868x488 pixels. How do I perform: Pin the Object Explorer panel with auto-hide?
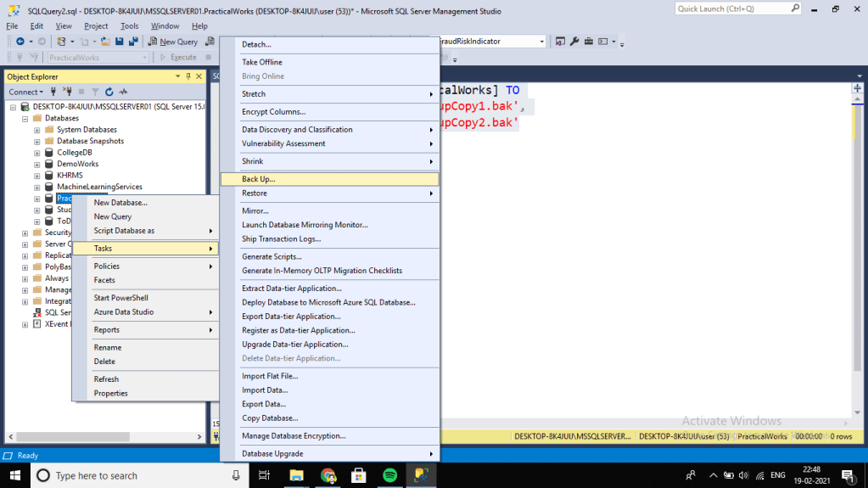[188, 76]
